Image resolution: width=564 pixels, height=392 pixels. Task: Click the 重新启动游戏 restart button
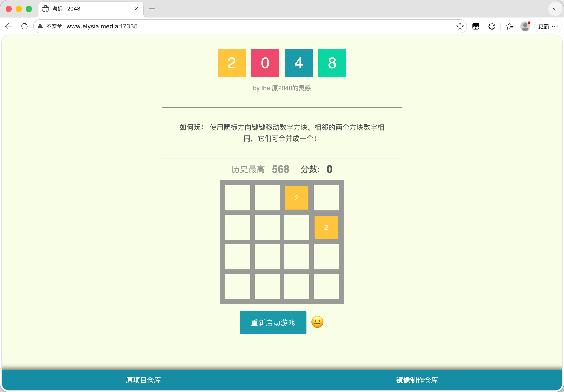(x=273, y=323)
